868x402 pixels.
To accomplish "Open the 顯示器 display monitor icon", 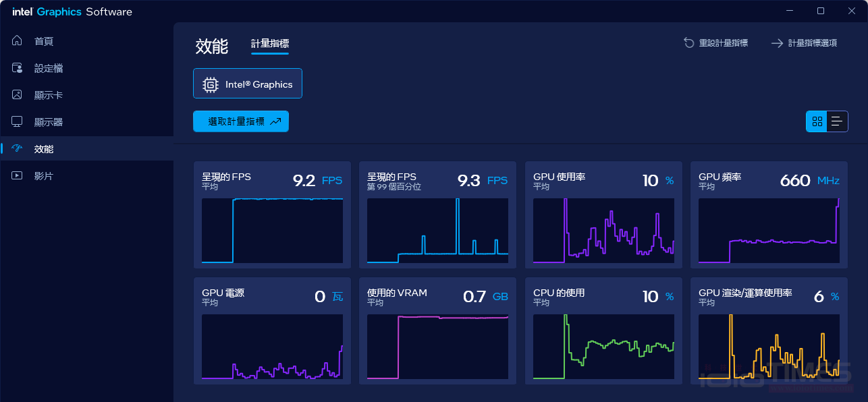I will point(18,122).
